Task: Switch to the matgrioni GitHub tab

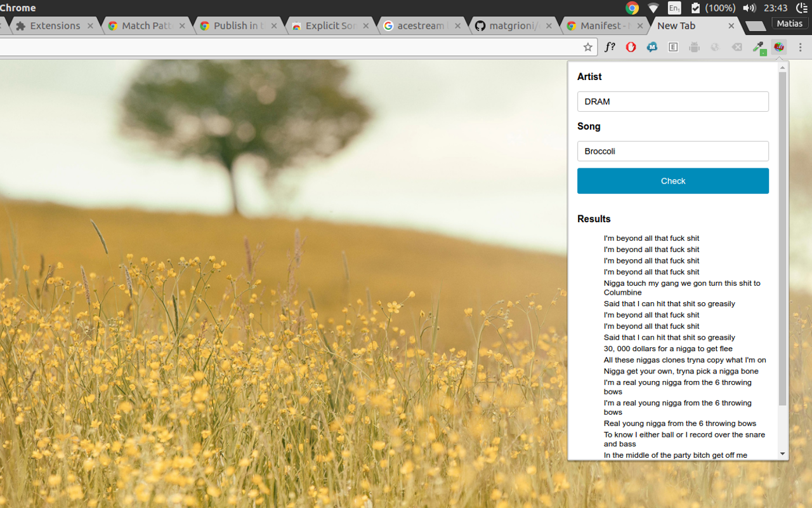Action: point(514,26)
